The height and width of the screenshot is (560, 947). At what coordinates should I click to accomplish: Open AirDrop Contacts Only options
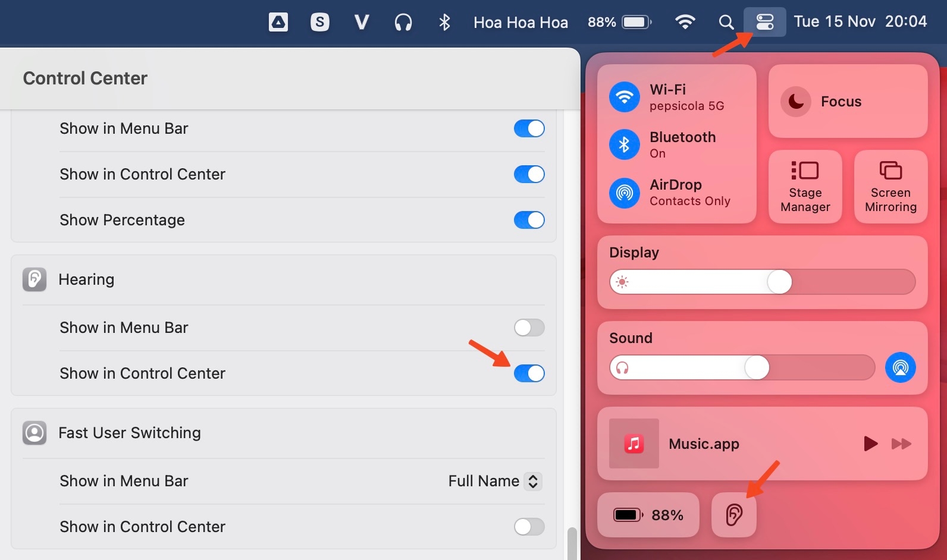[690, 192]
